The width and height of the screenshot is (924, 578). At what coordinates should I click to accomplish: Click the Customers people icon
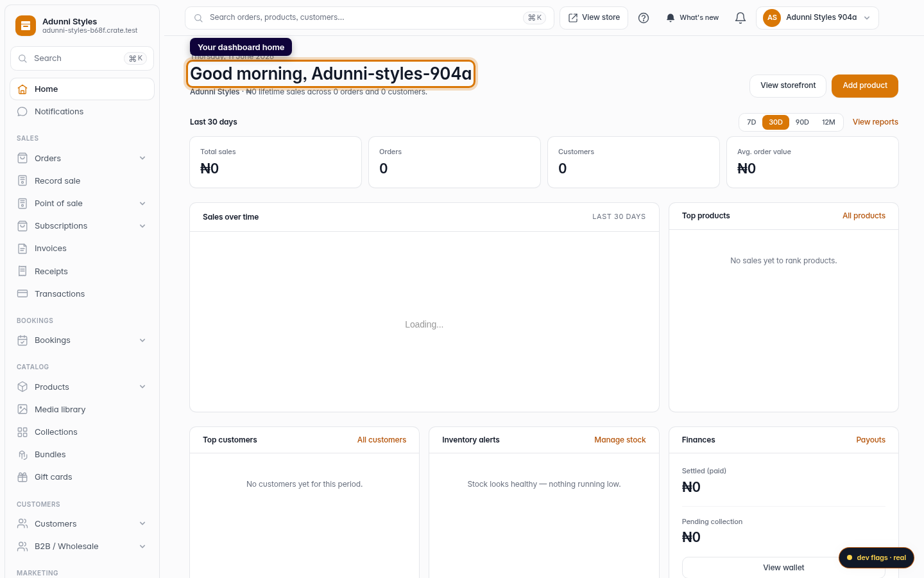click(22, 523)
